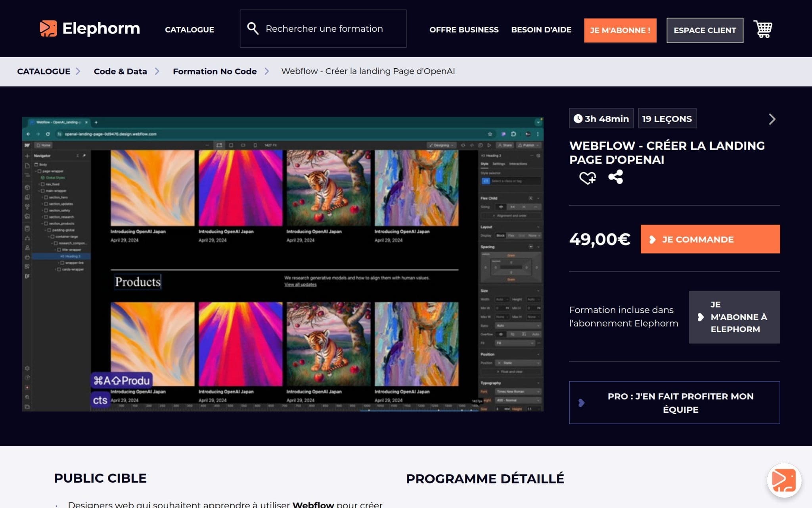
Task: Click the course title heading
Action: [x=667, y=153]
